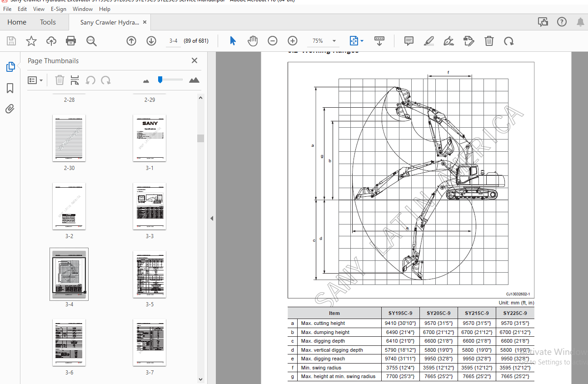
Task: Select page thumbnail 3-7
Action: point(149,343)
